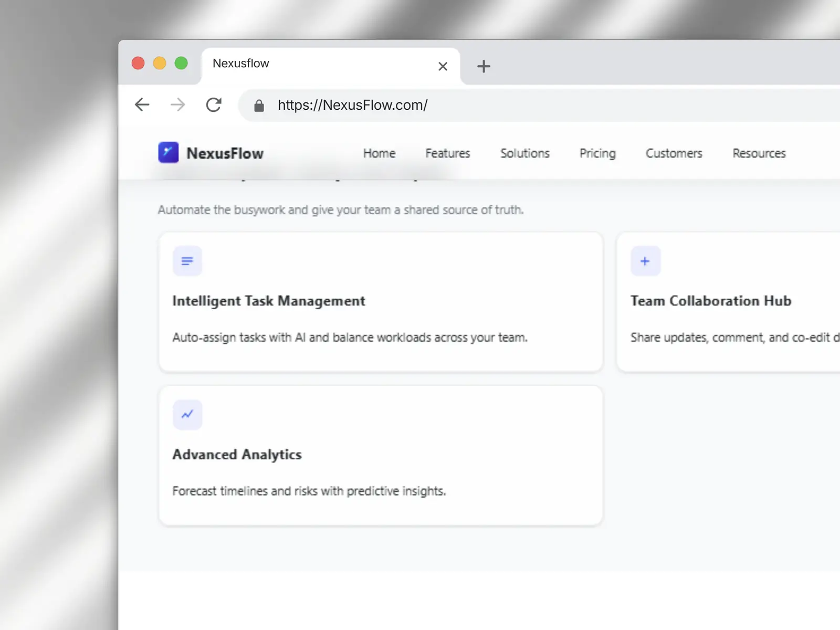Screen dimensions: 840x630
Task: Click the plus icon on Team Collaboration Hub
Action: (x=645, y=261)
